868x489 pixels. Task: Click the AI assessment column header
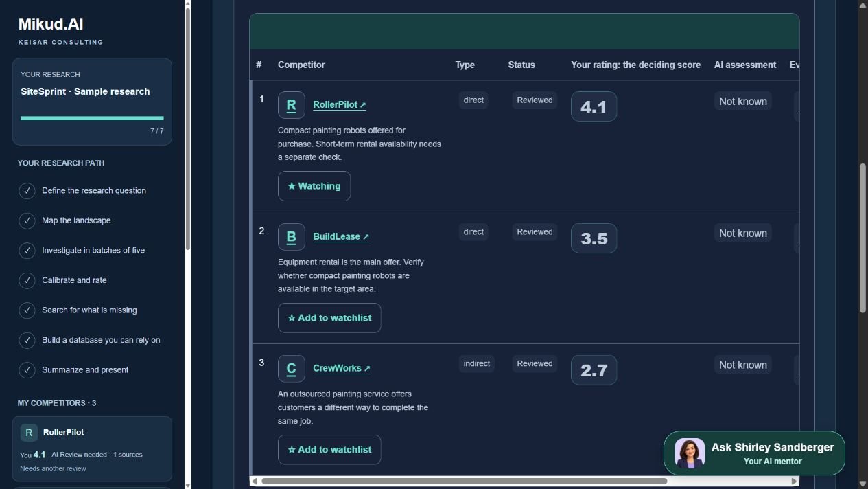(x=745, y=65)
